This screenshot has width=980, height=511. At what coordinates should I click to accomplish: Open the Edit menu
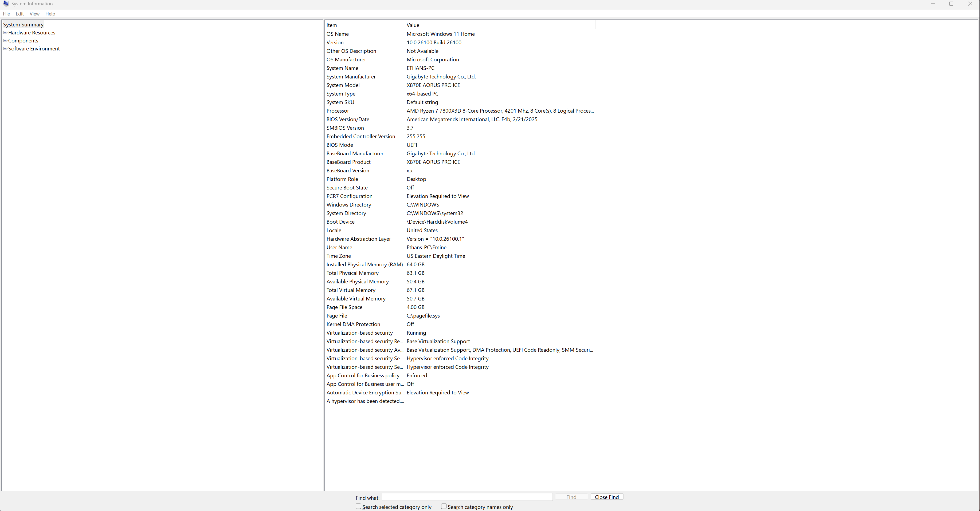[20, 14]
